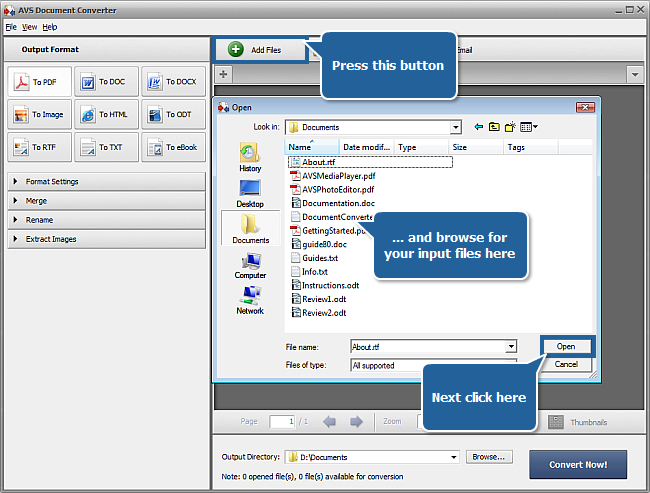Sort files by Size column
Screen dimensions: 650x493
click(476, 147)
